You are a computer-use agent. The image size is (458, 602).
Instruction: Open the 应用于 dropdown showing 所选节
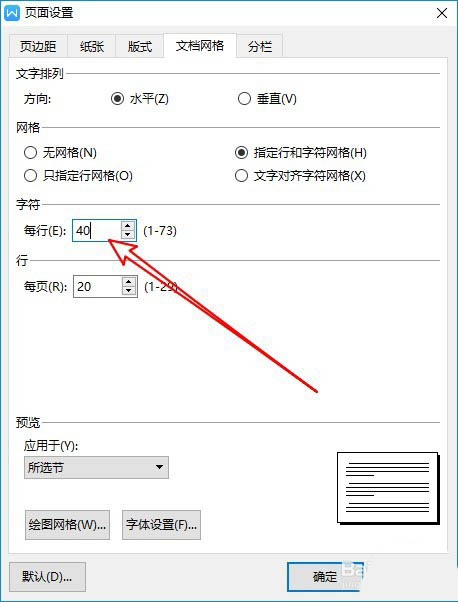[96, 467]
